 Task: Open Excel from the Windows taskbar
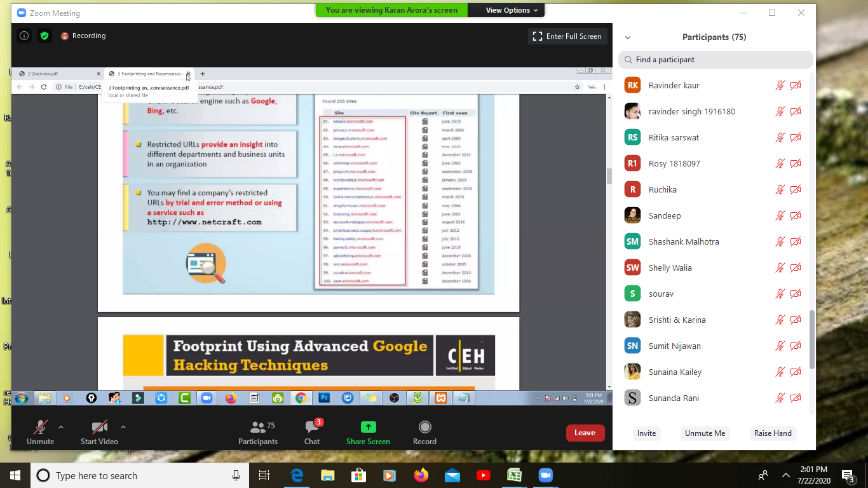click(x=514, y=475)
